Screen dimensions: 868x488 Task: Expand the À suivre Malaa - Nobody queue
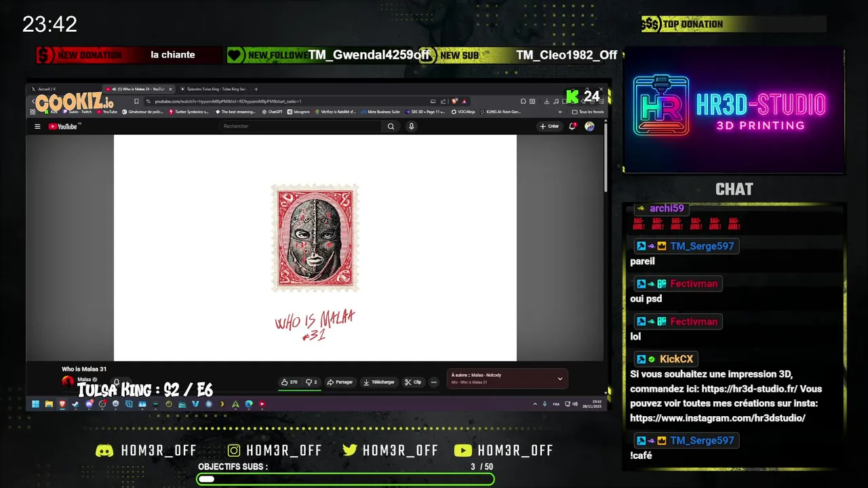click(560, 379)
